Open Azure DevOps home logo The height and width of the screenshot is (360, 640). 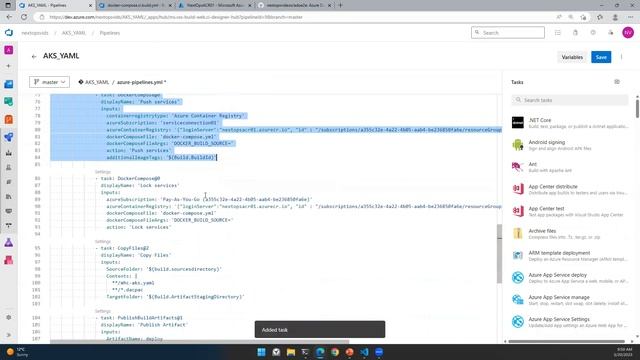pos(9,33)
